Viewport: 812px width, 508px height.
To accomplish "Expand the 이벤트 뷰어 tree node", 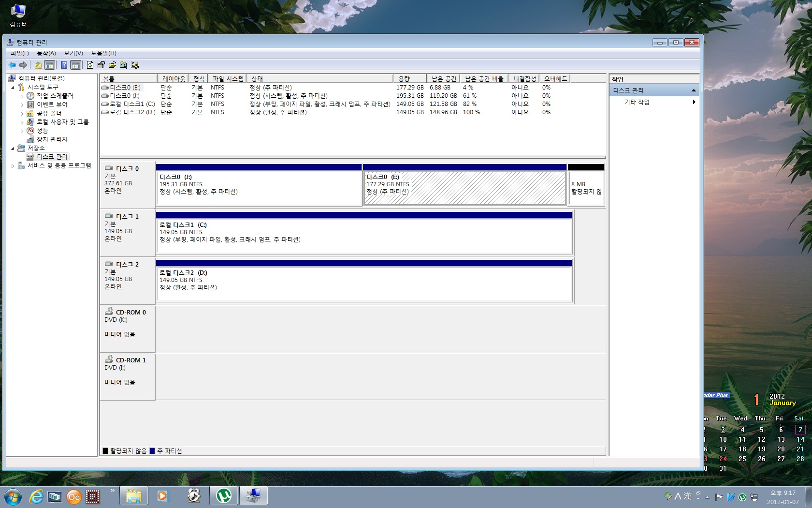I will (22, 105).
